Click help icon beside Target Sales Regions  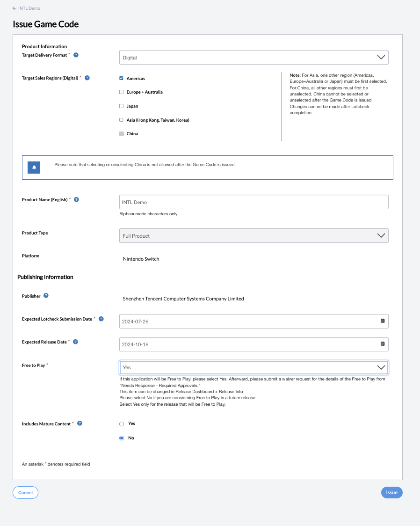pyautogui.click(x=87, y=78)
